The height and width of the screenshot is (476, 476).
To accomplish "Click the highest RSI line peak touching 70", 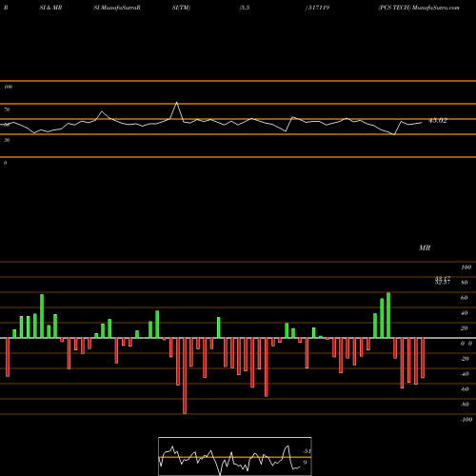I will [176, 103].
